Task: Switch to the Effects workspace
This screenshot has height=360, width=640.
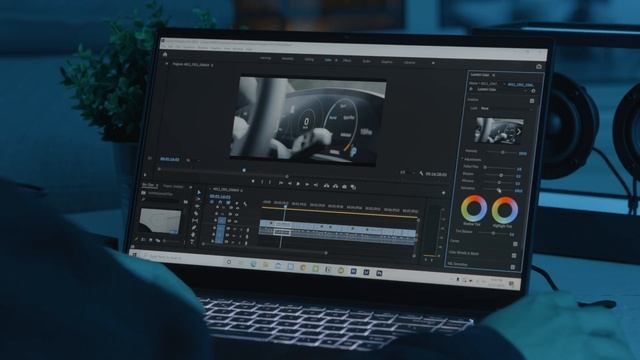Action: 347,60
